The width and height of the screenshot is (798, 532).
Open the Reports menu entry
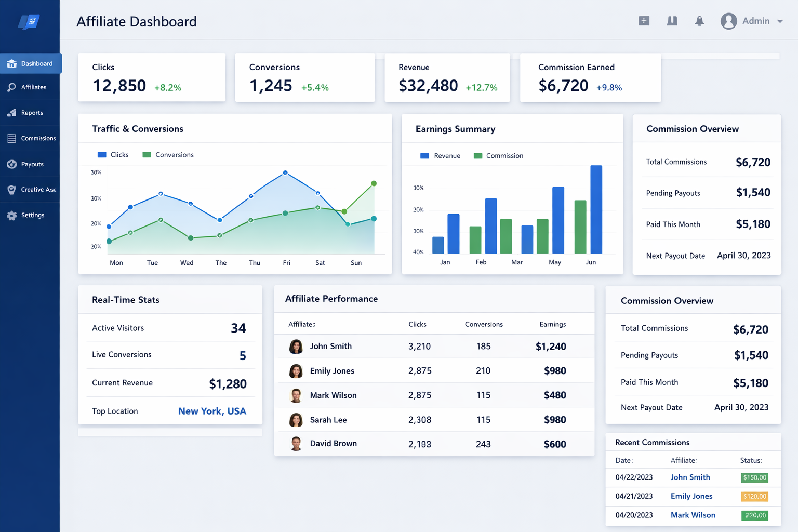[32, 112]
